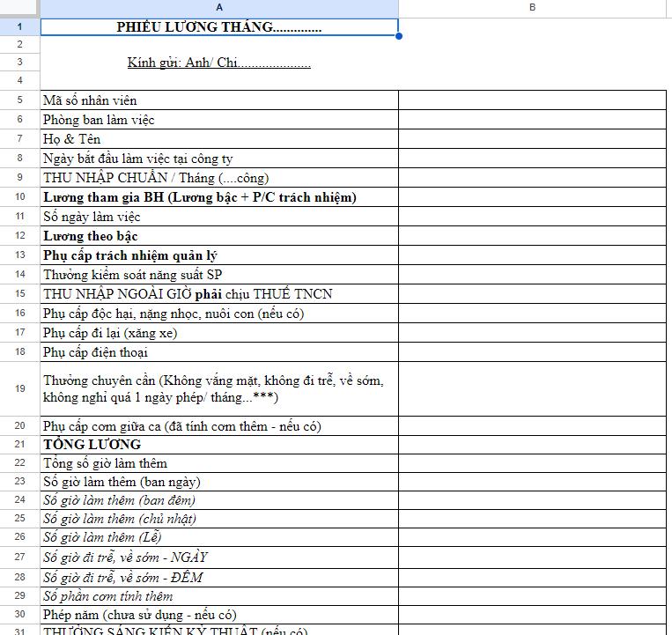Screen dimensions: 672x635
Task: Select the Phụ cấp điện thoại cell
Action: pyautogui.click(x=219, y=351)
